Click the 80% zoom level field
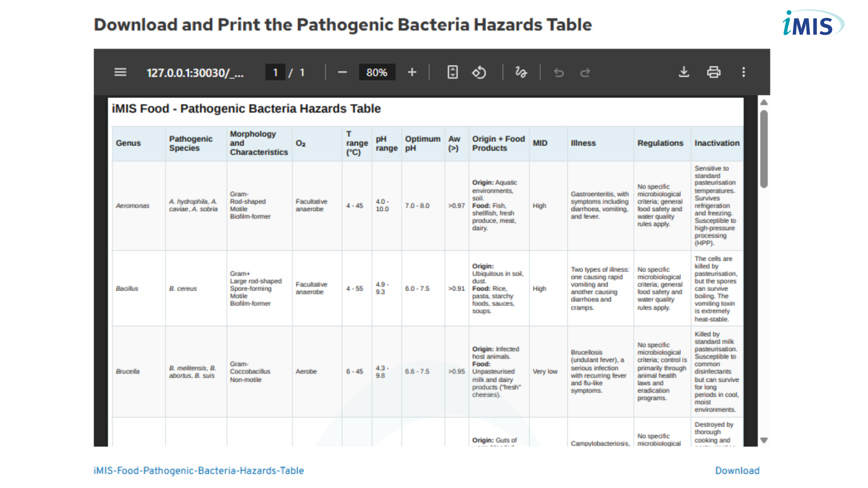The image size is (868, 488). (x=377, y=72)
